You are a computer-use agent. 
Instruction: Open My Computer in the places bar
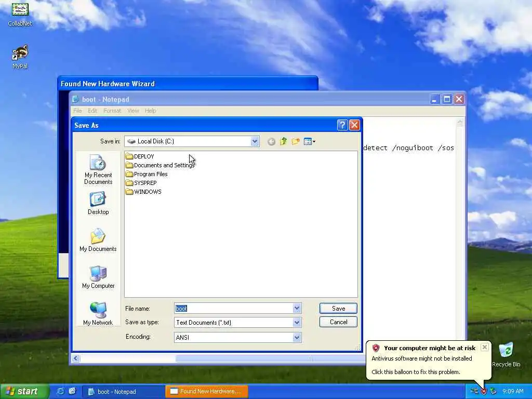coord(98,277)
